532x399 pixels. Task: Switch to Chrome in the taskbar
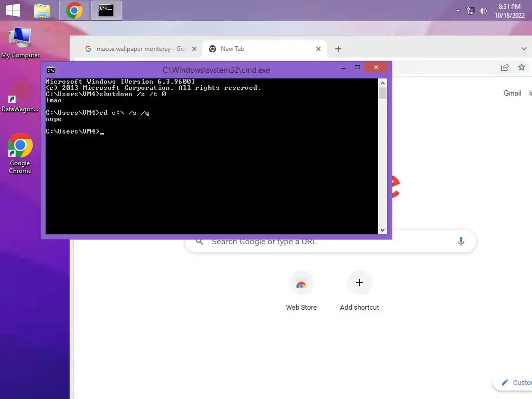[x=74, y=10]
